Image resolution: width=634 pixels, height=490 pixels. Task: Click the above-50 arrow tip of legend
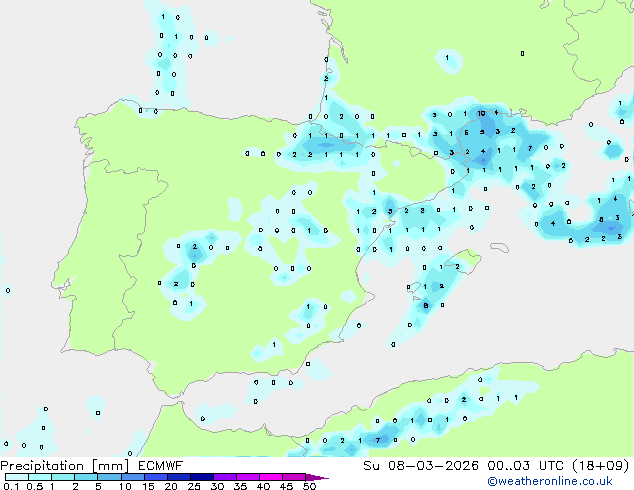pos(317,477)
